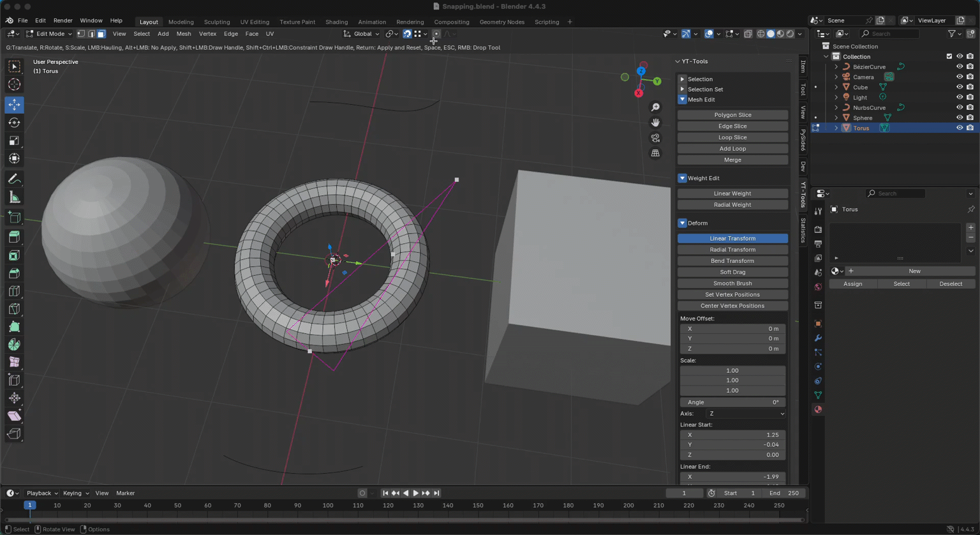Click the Polygon Slice button
The width and height of the screenshot is (980, 535).
pyautogui.click(x=732, y=115)
